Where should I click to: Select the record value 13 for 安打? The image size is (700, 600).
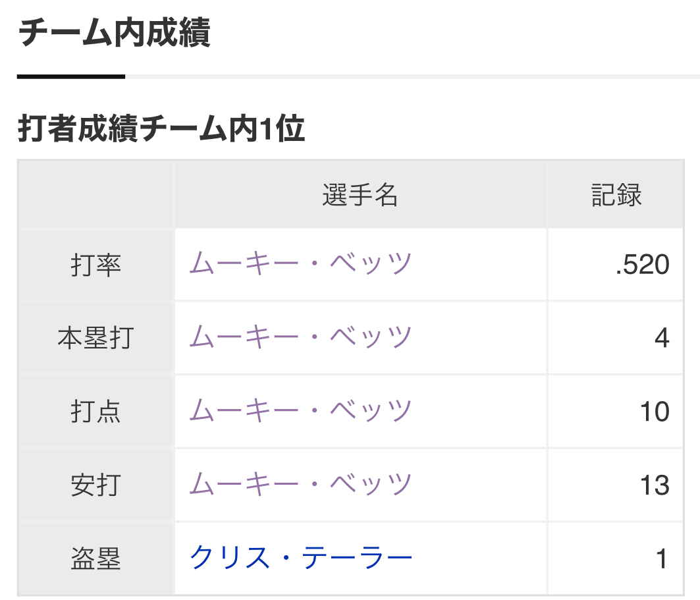(x=655, y=486)
